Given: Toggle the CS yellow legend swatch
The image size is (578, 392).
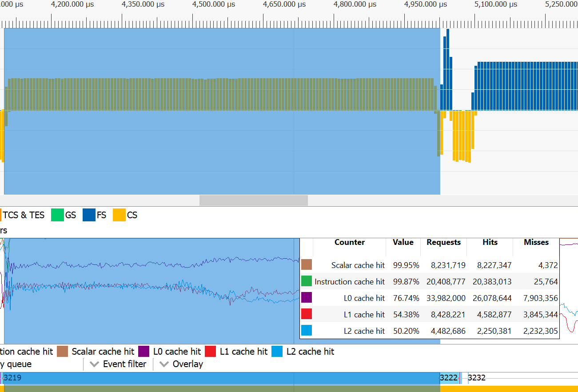Looking at the screenshot, I should (119, 215).
